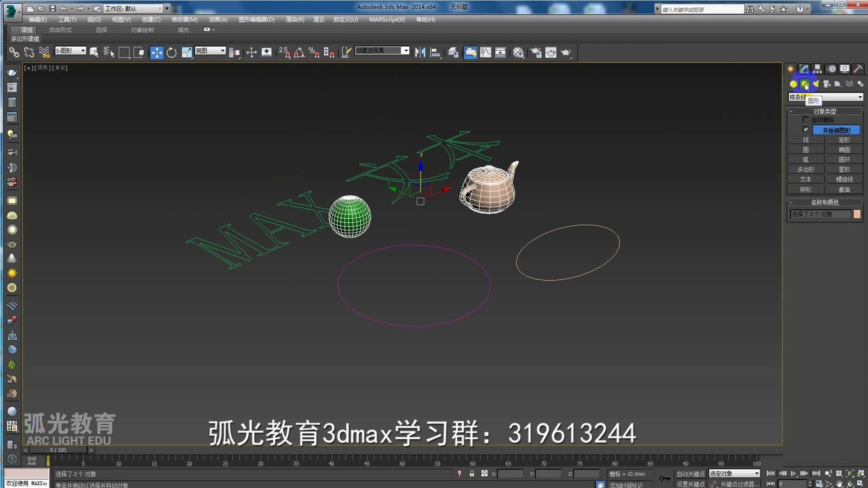Enable the 自动栅格 checkbox
This screenshot has width=868, height=488.
(x=806, y=120)
